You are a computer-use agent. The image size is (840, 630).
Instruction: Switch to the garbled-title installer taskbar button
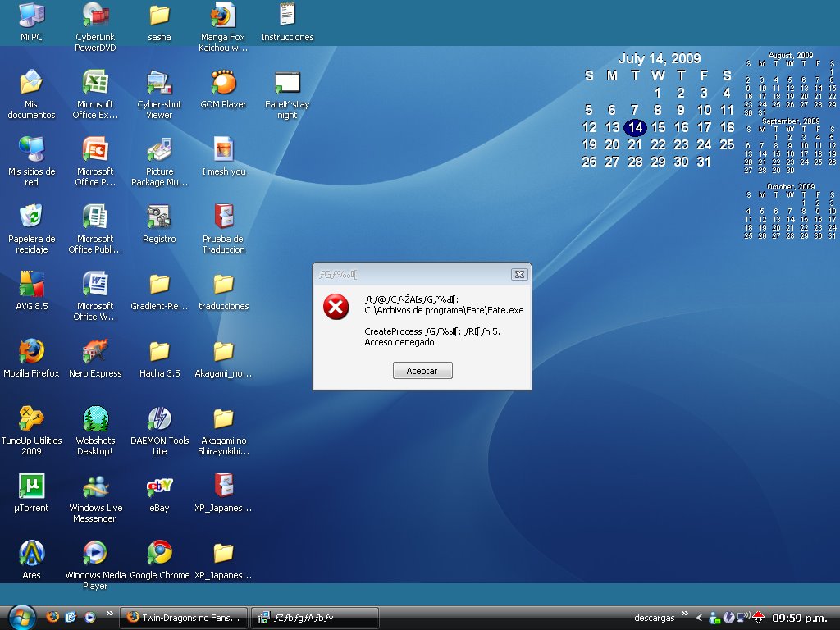tap(315, 618)
